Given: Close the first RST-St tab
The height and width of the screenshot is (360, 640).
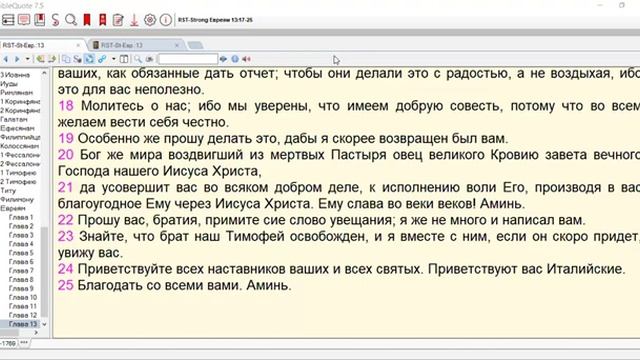Looking at the screenshot, I should point(78,45).
